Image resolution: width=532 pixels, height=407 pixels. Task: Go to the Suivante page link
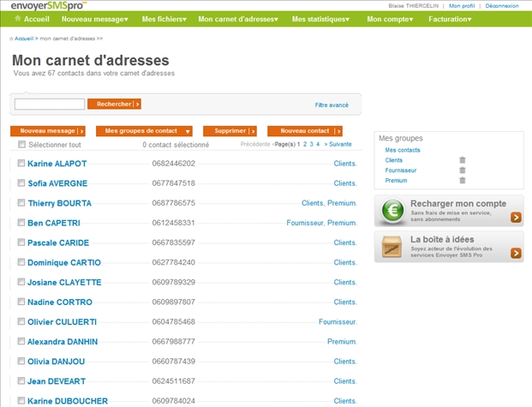338,145
